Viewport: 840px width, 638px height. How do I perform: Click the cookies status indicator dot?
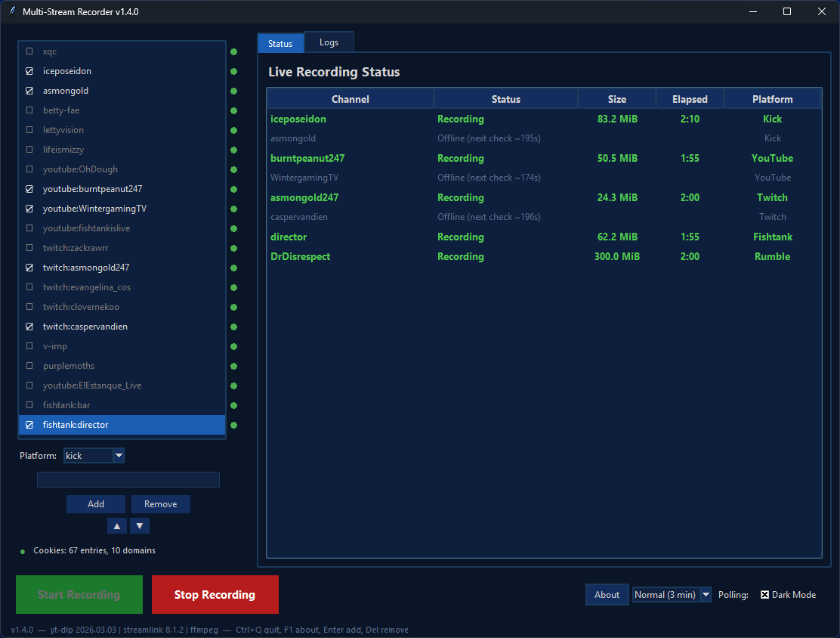click(23, 552)
